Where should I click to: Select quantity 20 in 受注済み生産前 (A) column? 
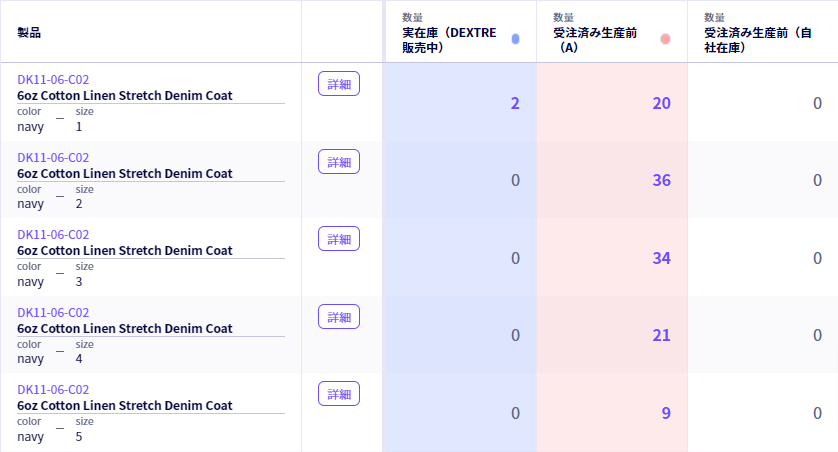click(661, 103)
